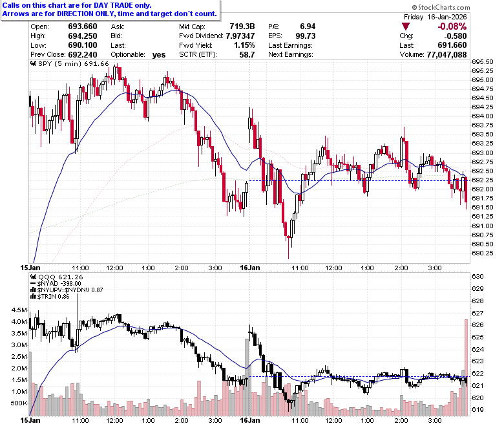This screenshot has width=504, height=426.
Task: Click the candlestick icon beside QQQ label
Action: pos(33,277)
